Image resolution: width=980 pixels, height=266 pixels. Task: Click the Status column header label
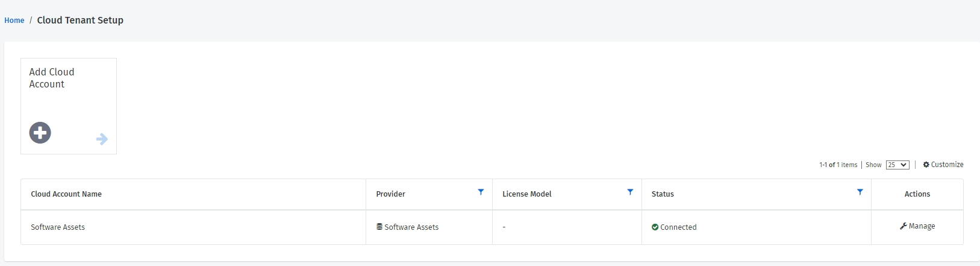click(663, 194)
